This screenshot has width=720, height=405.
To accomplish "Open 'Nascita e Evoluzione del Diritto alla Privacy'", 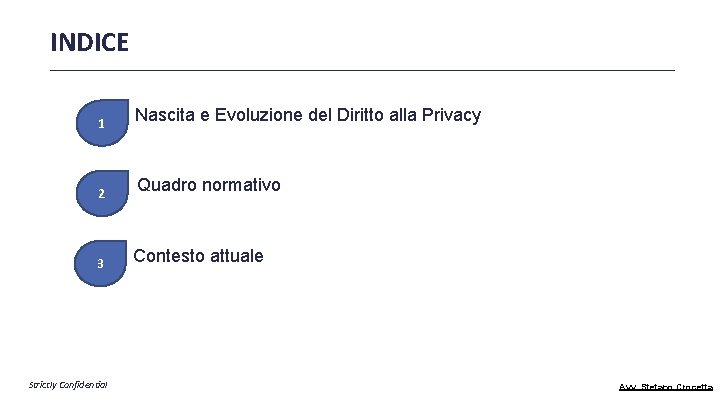I will pyautogui.click(x=308, y=115).
